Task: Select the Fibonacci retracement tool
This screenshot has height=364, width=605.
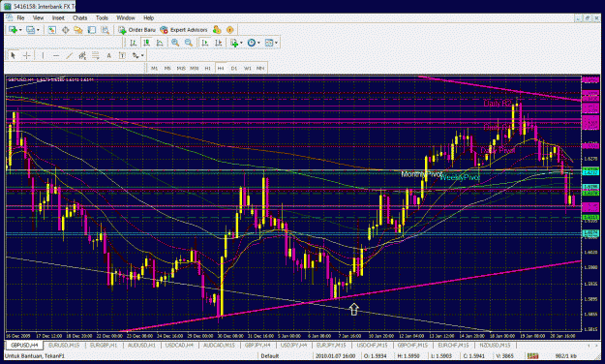Action: (x=95, y=55)
